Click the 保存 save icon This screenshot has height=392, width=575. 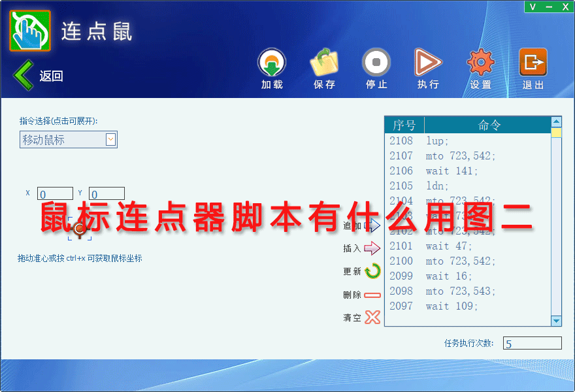click(x=324, y=62)
